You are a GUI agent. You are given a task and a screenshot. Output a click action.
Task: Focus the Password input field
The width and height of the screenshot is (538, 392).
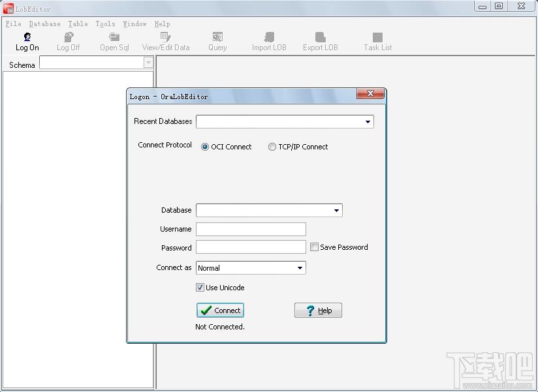[251, 247]
